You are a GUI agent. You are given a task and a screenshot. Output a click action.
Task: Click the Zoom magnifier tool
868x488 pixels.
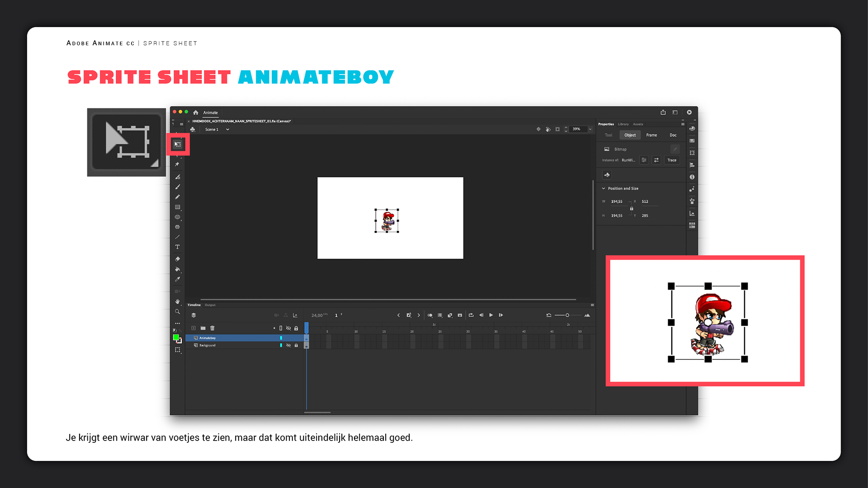(x=178, y=312)
